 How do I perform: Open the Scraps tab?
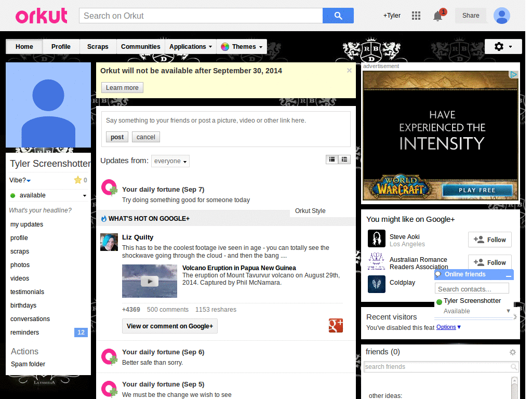click(x=98, y=46)
